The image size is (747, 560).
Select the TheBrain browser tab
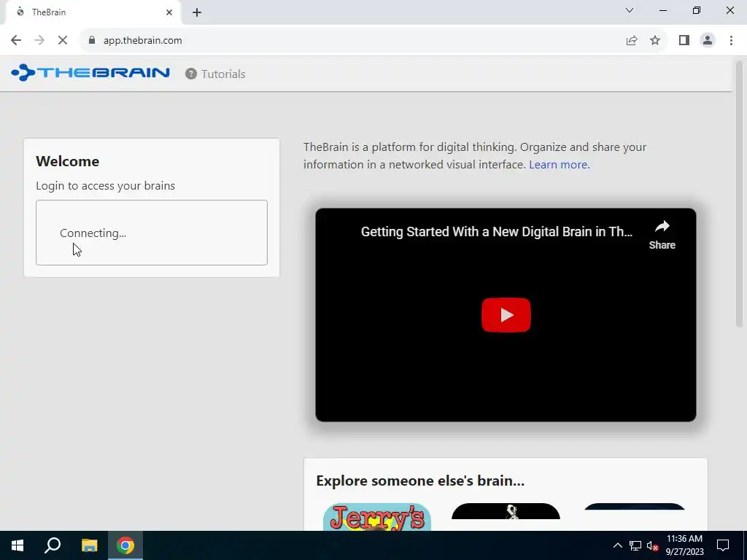pyautogui.click(x=93, y=12)
